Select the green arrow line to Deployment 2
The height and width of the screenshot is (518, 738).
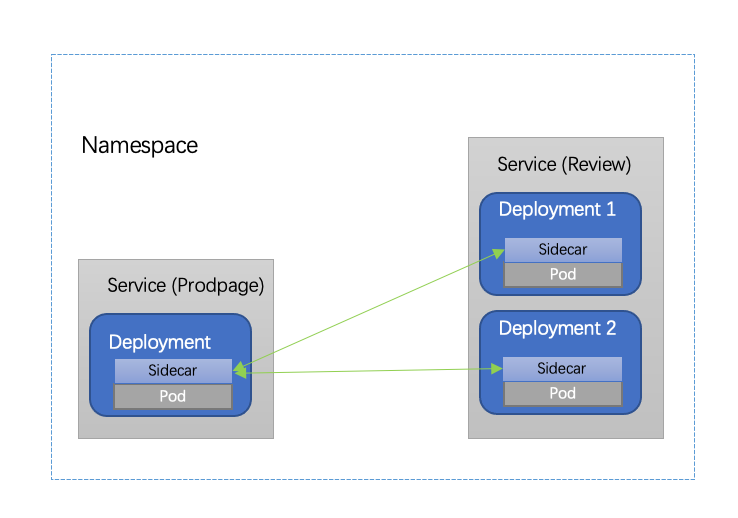(370, 372)
